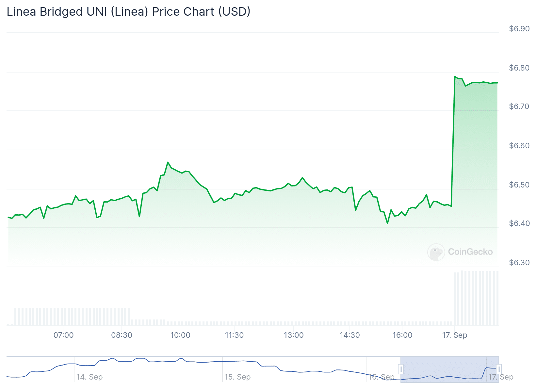Click the $6.90 price axis label
Viewport: 537px width, 392px height.
coord(519,29)
